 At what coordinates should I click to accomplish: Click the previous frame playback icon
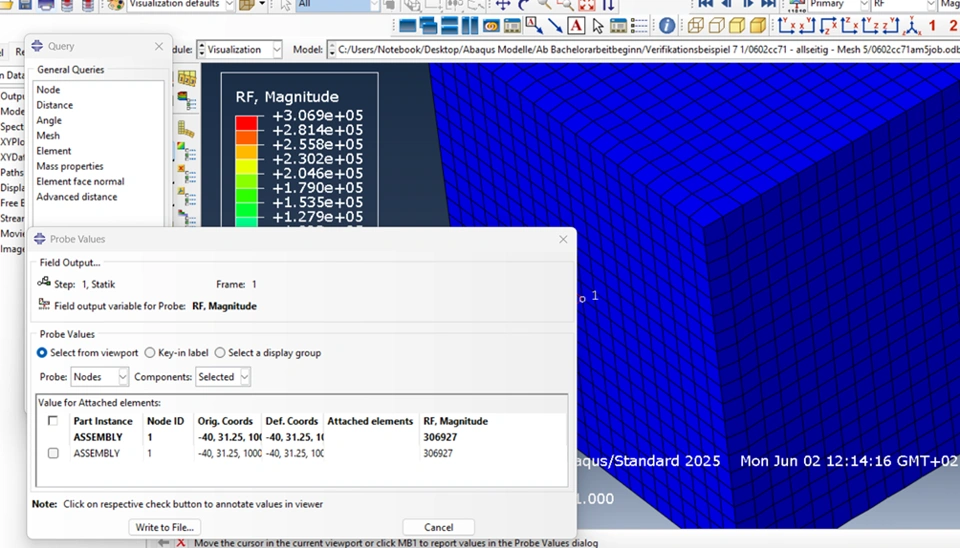click(727, 4)
